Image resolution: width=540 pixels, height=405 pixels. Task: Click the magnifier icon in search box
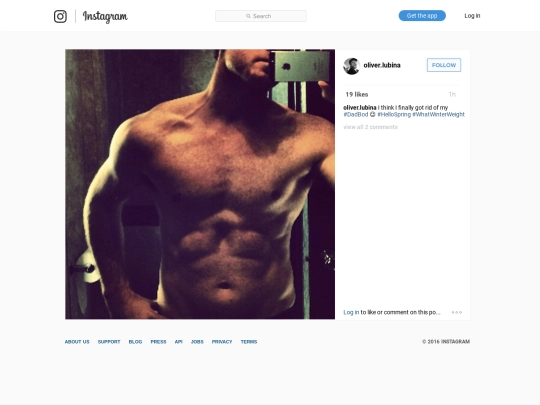pyautogui.click(x=248, y=16)
